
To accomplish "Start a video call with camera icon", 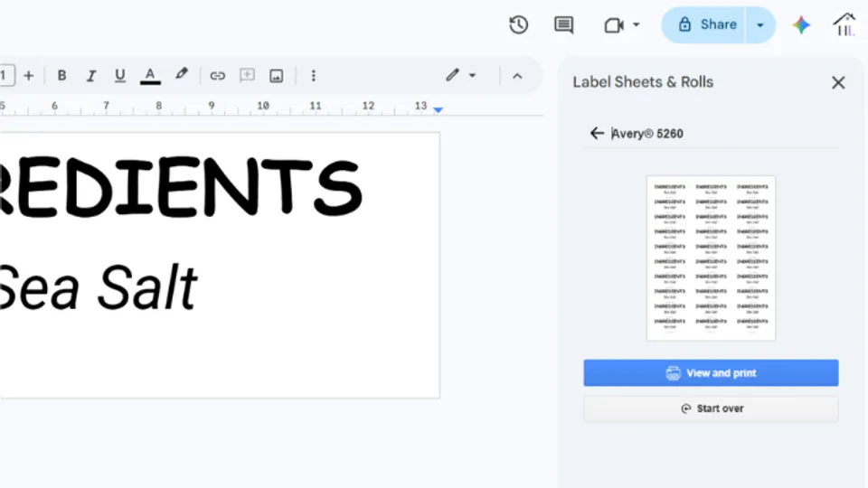I will [x=614, y=25].
